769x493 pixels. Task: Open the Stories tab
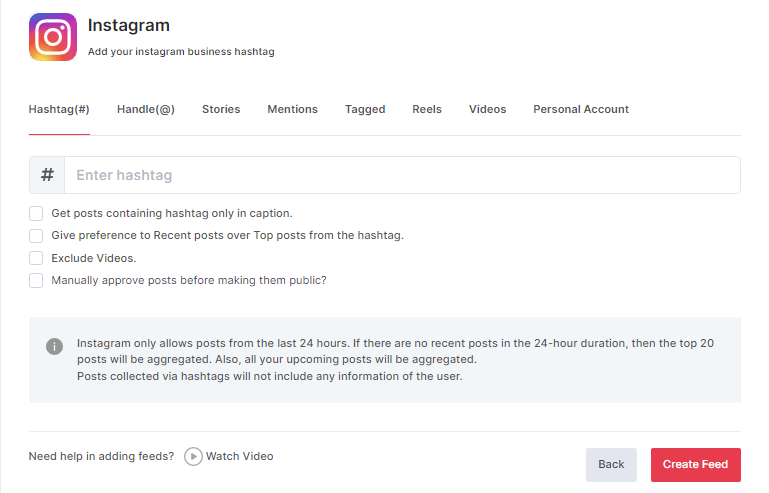coord(221,109)
